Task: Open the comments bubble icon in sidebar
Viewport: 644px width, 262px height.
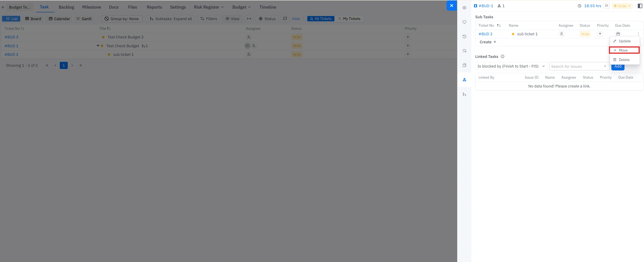Action: point(464,22)
